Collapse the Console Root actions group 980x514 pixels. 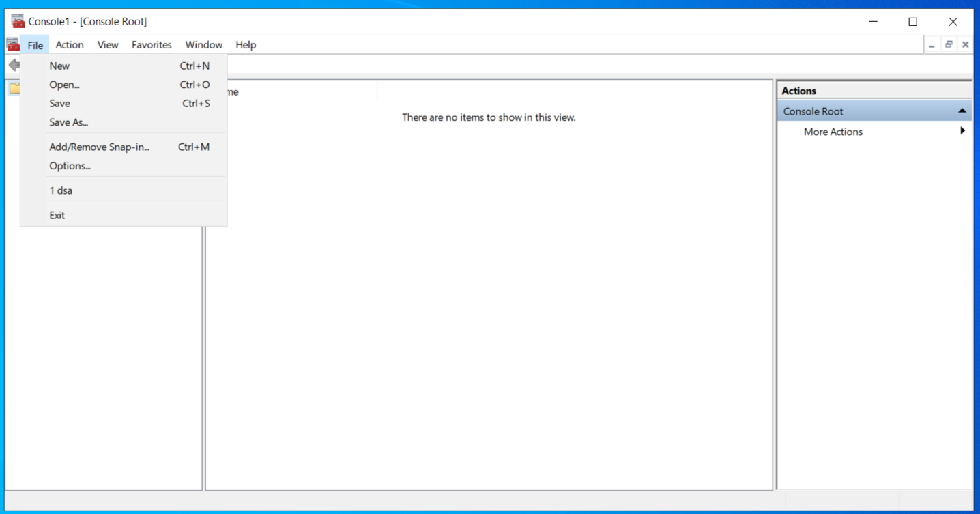tap(962, 110)
